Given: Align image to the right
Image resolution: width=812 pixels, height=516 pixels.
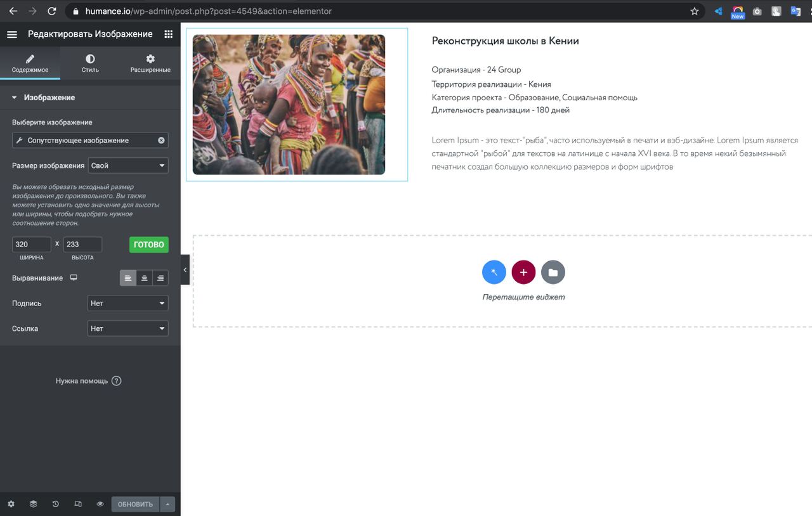Looking at the screenshot, I should tap(160, 278).
